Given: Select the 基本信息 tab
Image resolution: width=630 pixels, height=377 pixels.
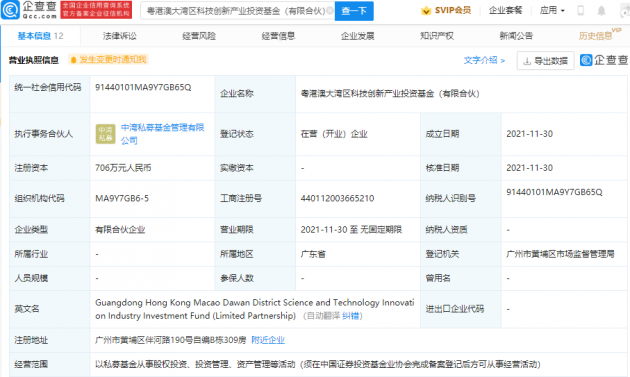Looking at the screenshot, I should click(x=40, y=36).
